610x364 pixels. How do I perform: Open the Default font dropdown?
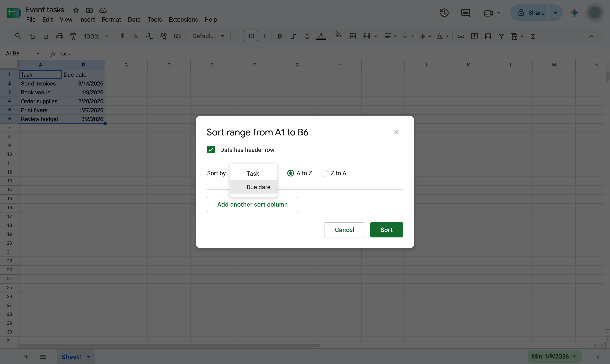(x=208, y=36)
